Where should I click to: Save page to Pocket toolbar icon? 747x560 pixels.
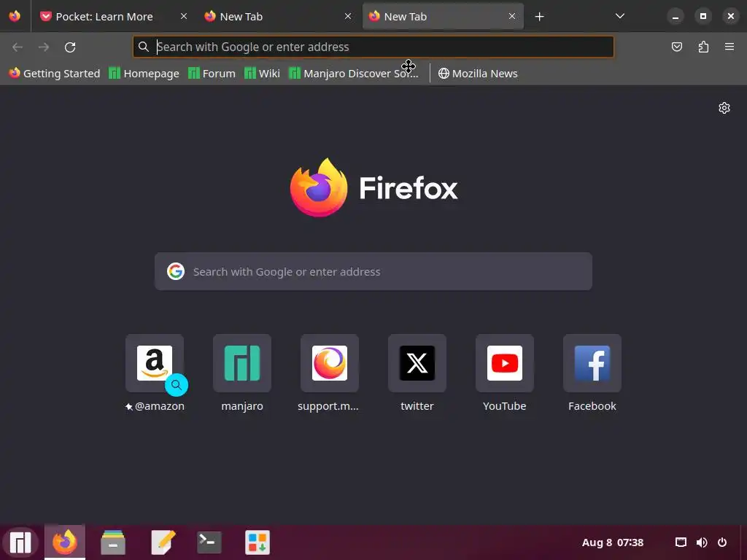(x=677, y=47)
